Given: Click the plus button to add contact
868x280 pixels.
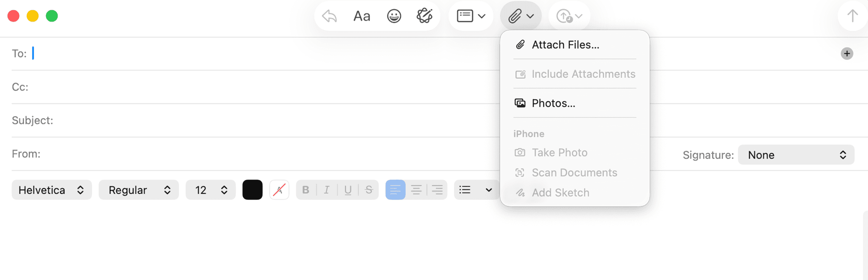Looking at the screenshot, I should 847,53.
